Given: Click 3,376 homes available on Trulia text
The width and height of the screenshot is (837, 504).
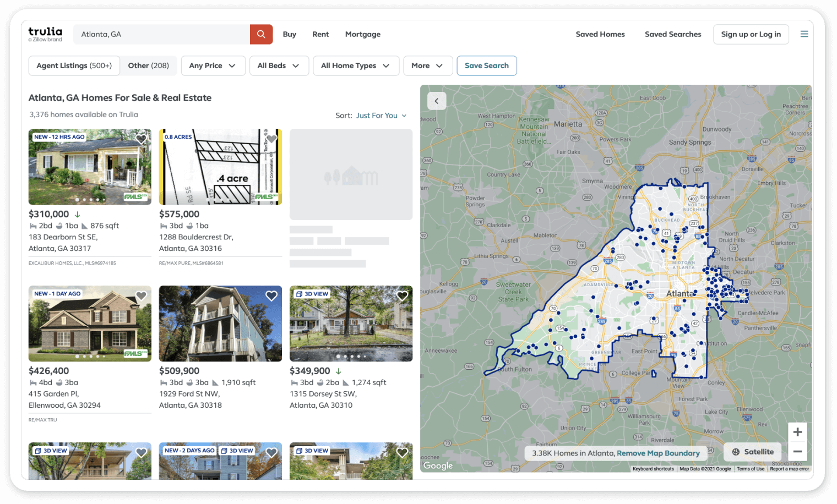Looking at the screenshot, I should click(x=84, y=114).
